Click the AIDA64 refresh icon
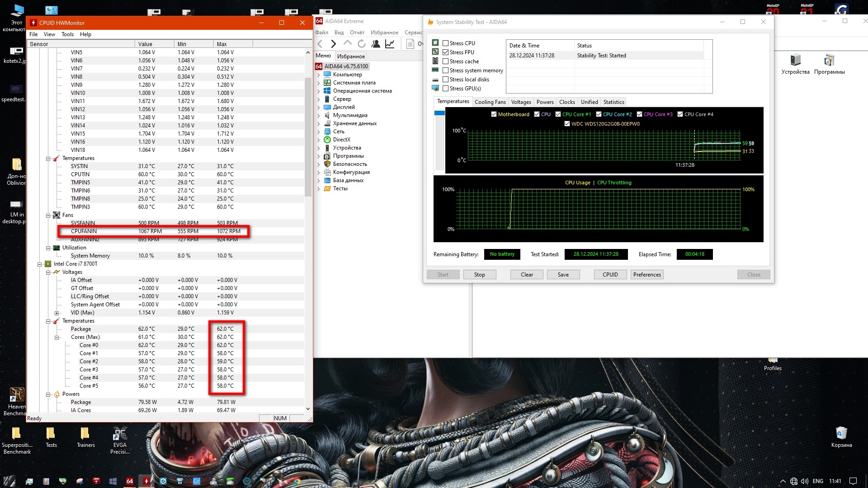 click(362, 44)
